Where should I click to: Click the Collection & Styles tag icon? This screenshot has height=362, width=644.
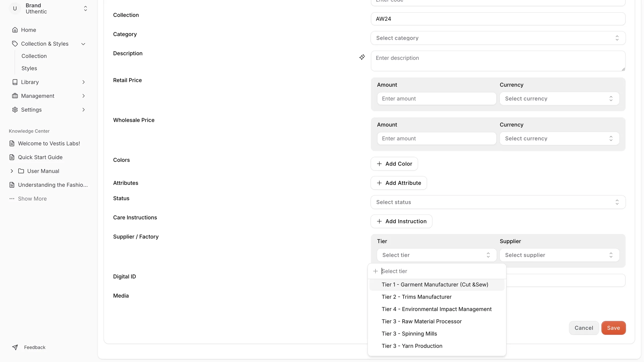[15, 44]
